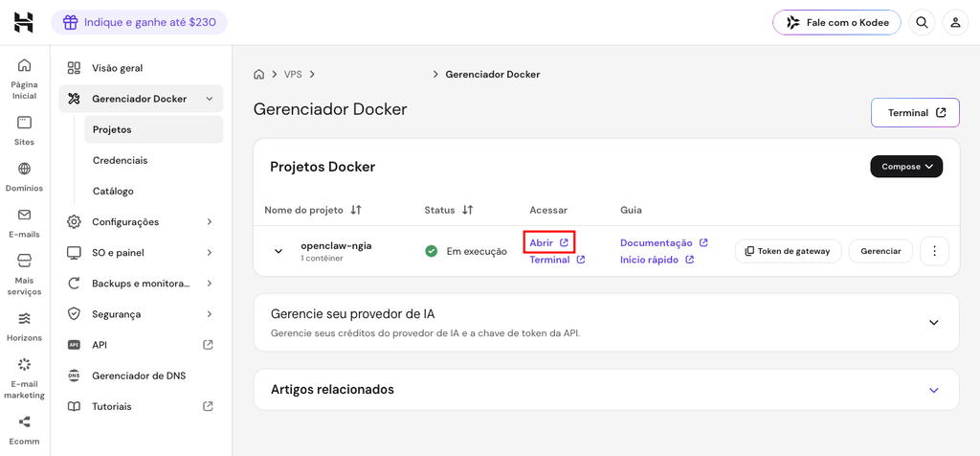Click API external link icon
Screen dimensions: 980x456
click(x=208, y=345)
